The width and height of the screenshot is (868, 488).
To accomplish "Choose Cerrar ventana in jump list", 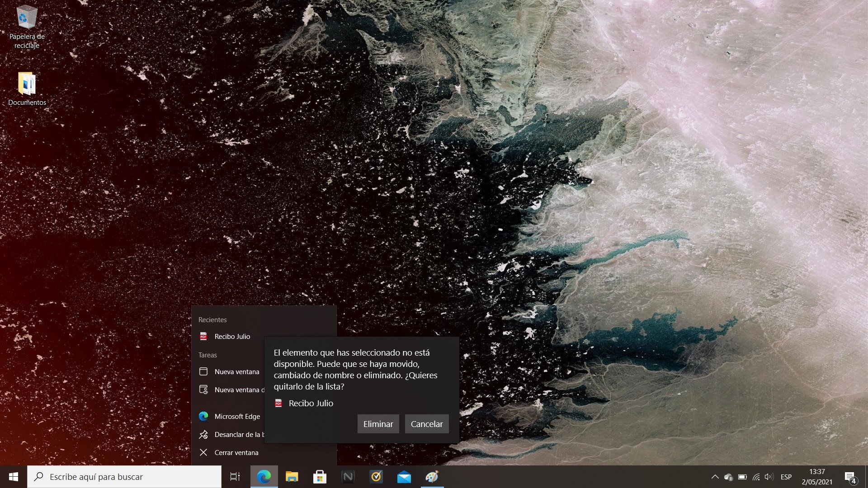I will coord(236,452).
